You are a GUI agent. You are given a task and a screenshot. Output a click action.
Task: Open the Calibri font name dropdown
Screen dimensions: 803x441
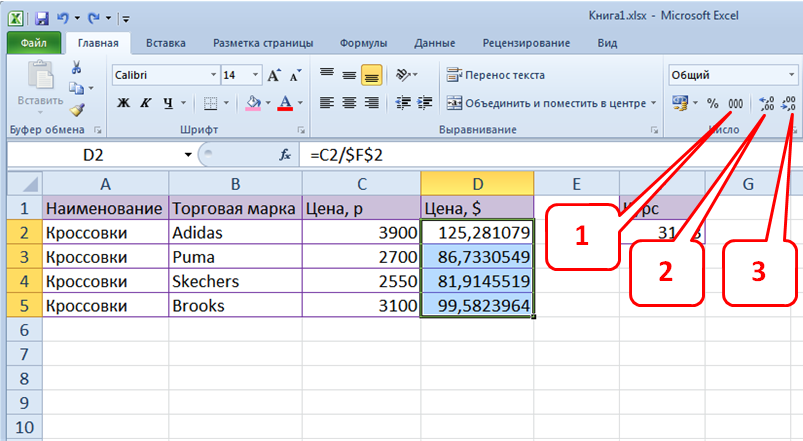213,76
